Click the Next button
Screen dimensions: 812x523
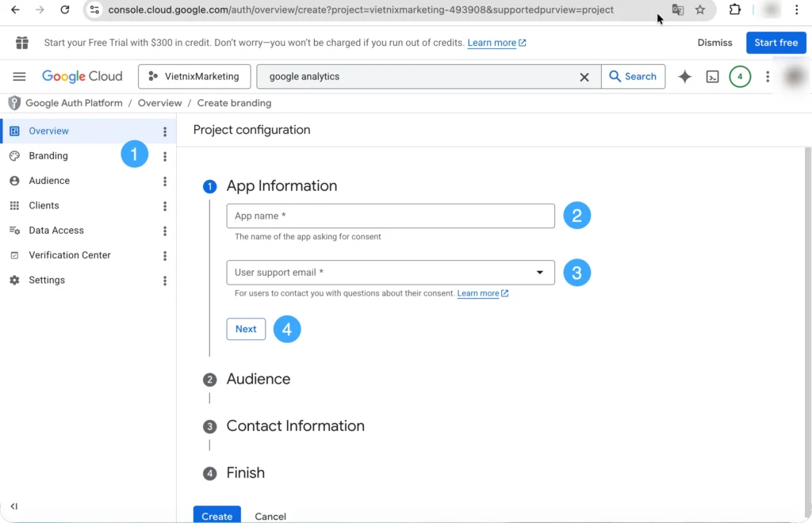point(246,329)
